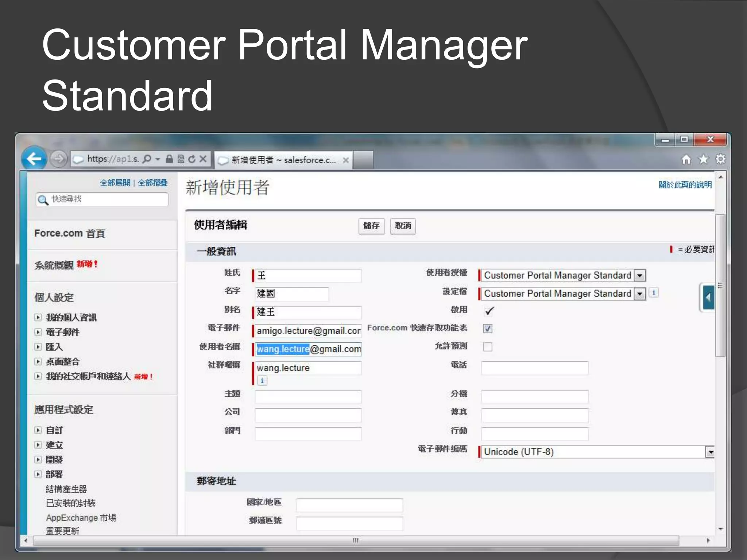Viewport: 747px width, 560px height.
Task: Expand 我的個人資訊 tree item
Action: (38, 317)
